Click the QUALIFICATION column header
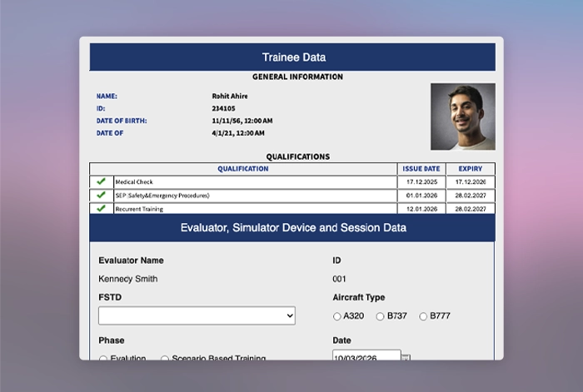583x392 pixels. coord(243,169)
